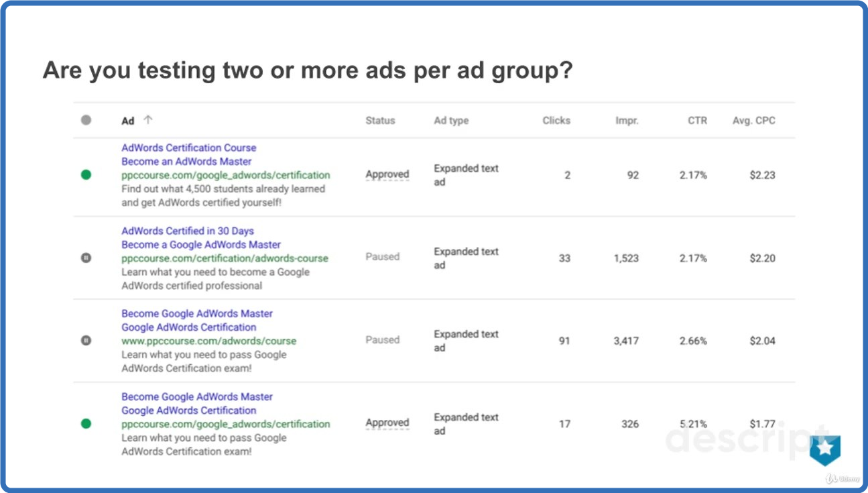Open the Become a Google AdWords Master headline
Image resolution: width=868 pixels, height=493 pixels.
[x=201, y=245]
